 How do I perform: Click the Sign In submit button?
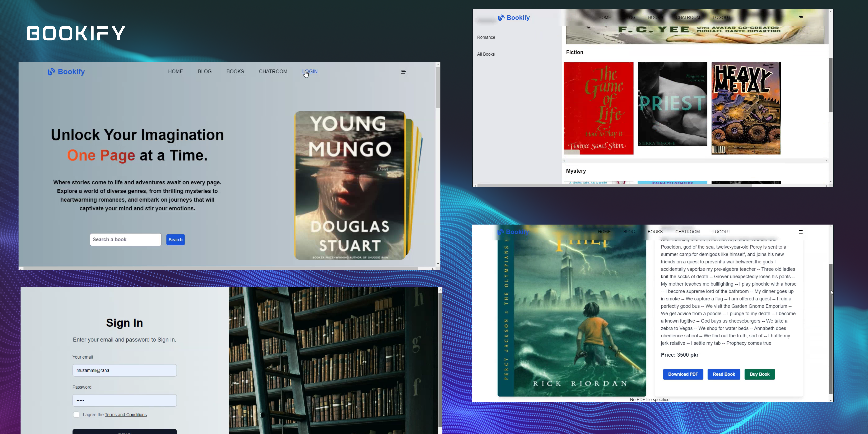(125, 432)
